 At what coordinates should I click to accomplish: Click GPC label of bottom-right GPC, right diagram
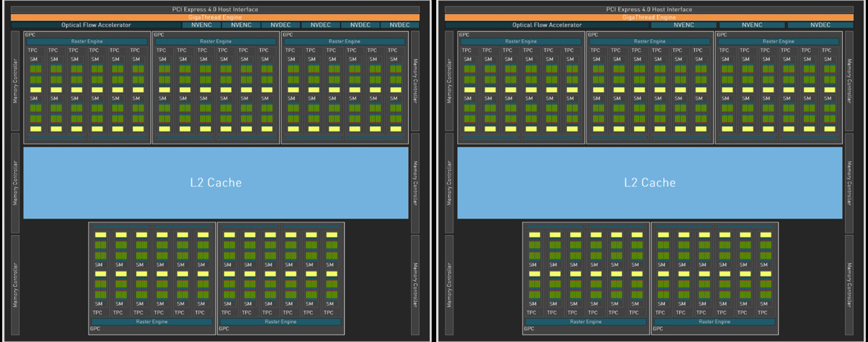[657, 329]
